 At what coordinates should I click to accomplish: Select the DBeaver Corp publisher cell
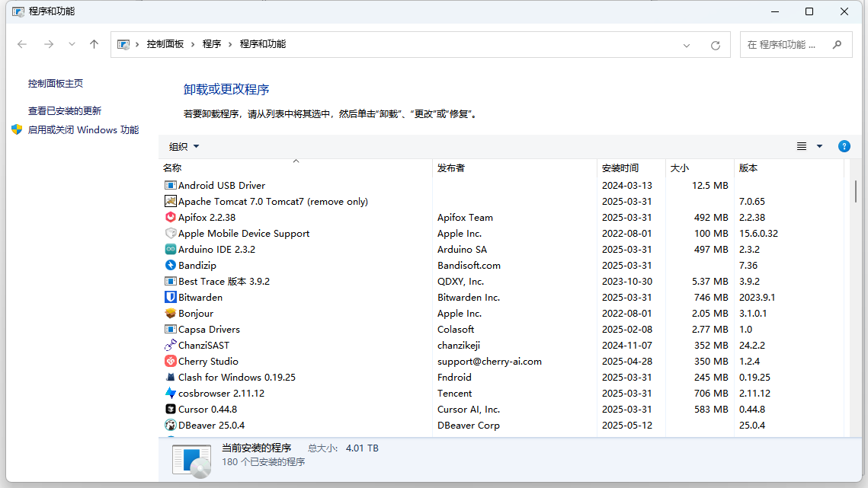coord(469,426)
